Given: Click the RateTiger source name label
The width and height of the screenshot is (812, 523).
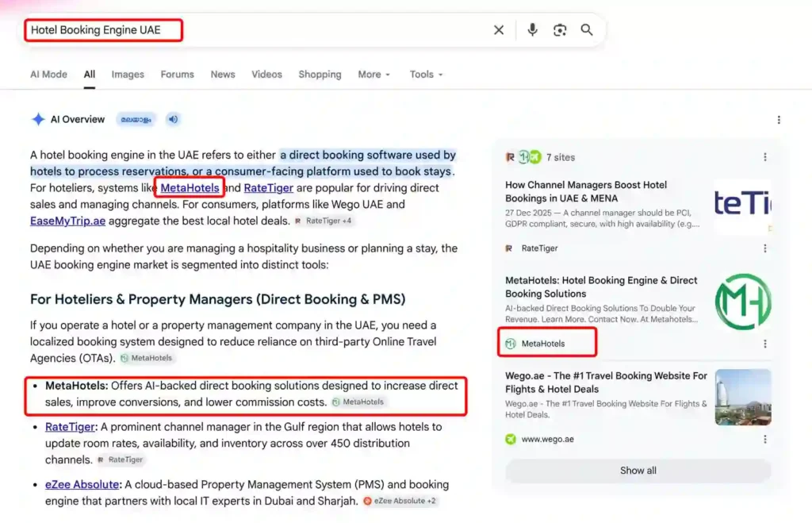Looking at the screenshot, I should 539,248.
